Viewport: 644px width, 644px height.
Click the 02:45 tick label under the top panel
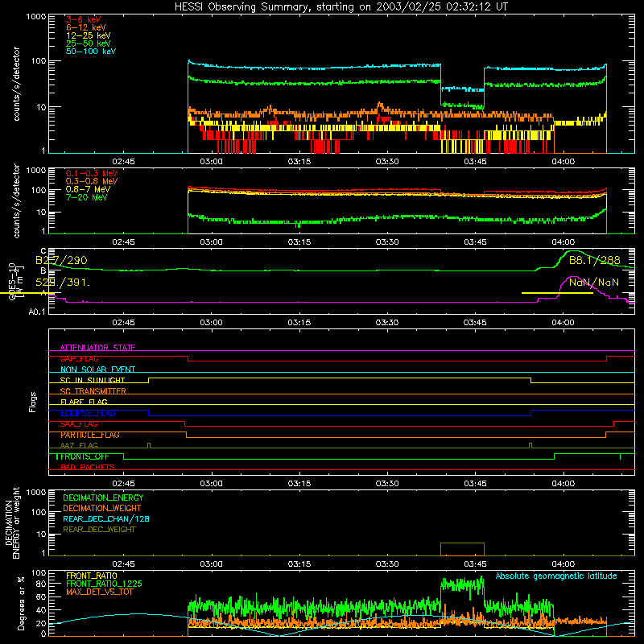(123, 162)
